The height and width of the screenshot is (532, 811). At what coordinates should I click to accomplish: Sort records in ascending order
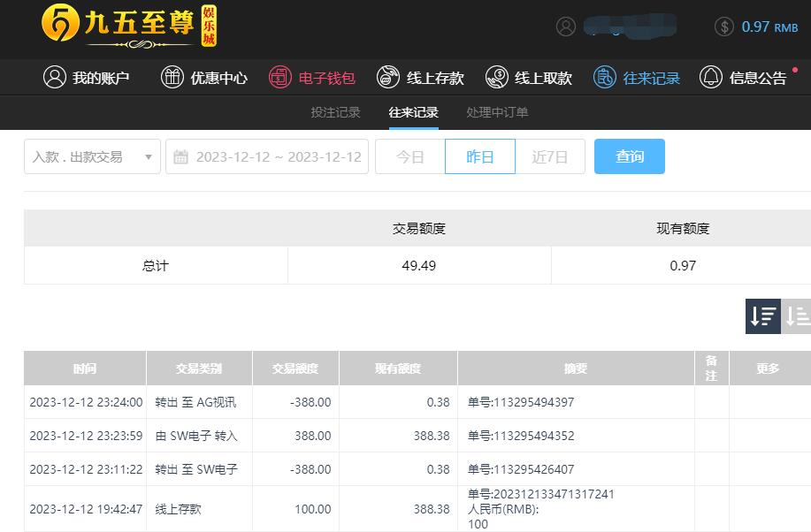(x=797, y=315)
